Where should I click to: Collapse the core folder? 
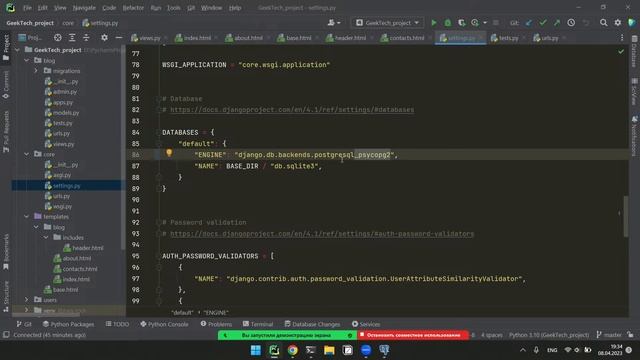pos(27,154)
